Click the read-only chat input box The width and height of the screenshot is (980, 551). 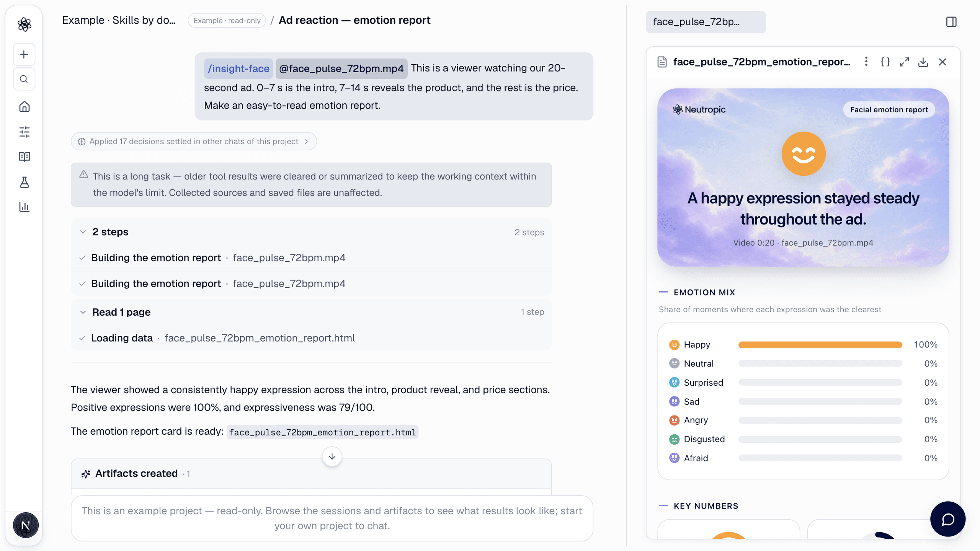332,518
